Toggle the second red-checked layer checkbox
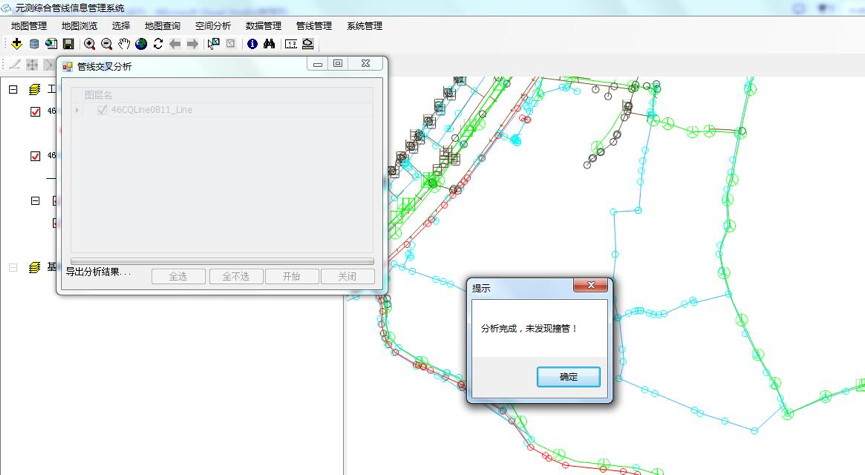Screen dimensions: 865x475 [36, 156]
